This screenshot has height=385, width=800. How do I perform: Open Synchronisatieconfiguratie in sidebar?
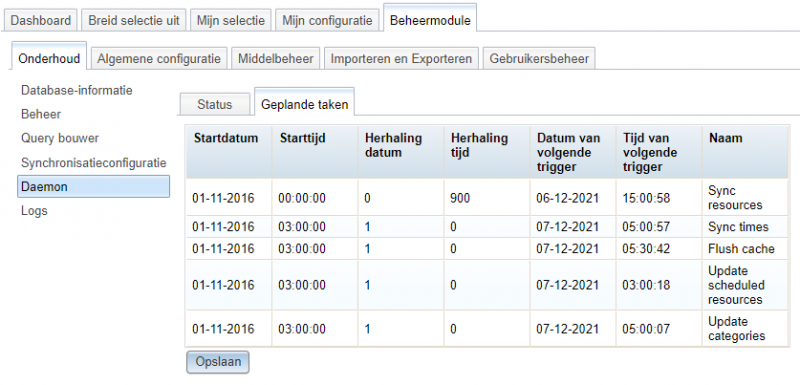(x=93, y=163)
